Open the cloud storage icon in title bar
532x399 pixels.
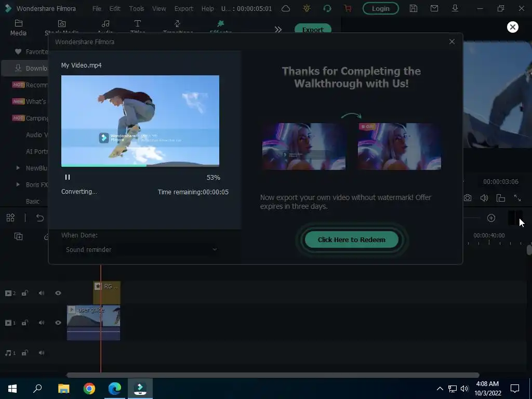pos(286,8)
